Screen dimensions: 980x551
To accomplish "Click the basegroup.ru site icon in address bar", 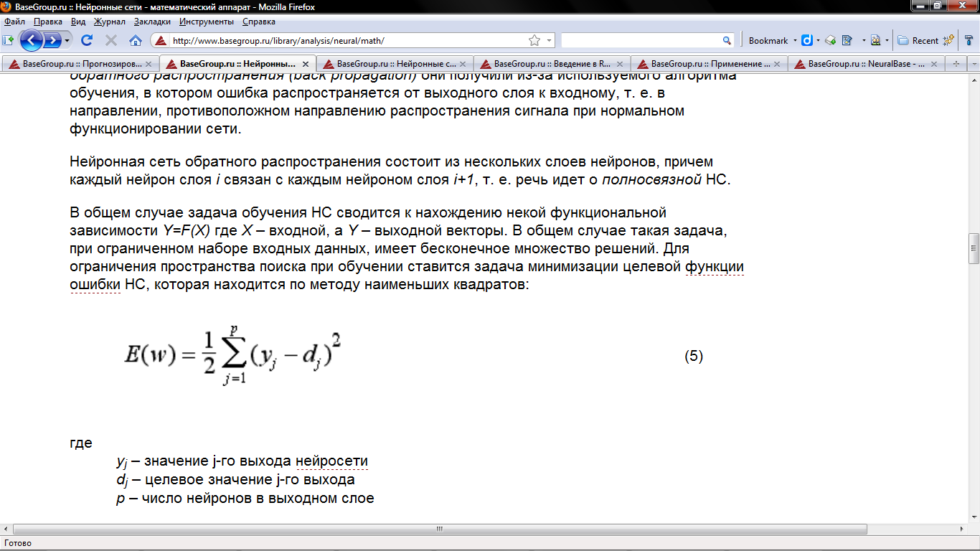I will click(161, 41).
